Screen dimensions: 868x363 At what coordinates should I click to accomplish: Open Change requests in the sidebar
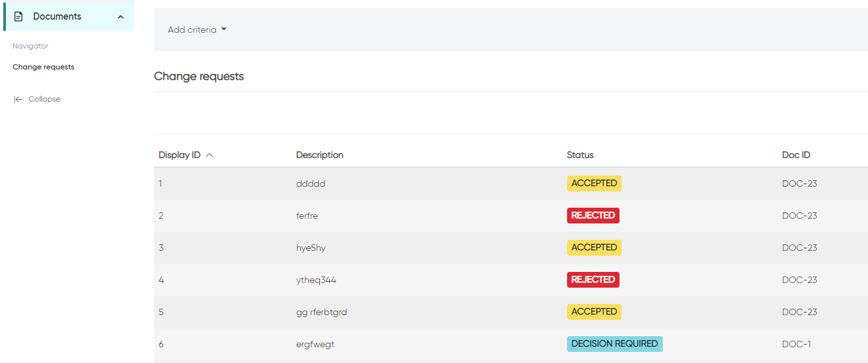click(x=43, y=67)
